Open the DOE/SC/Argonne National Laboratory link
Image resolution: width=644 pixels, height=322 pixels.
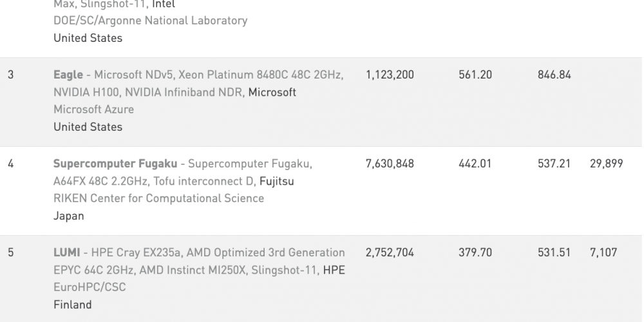click(150, 21)
